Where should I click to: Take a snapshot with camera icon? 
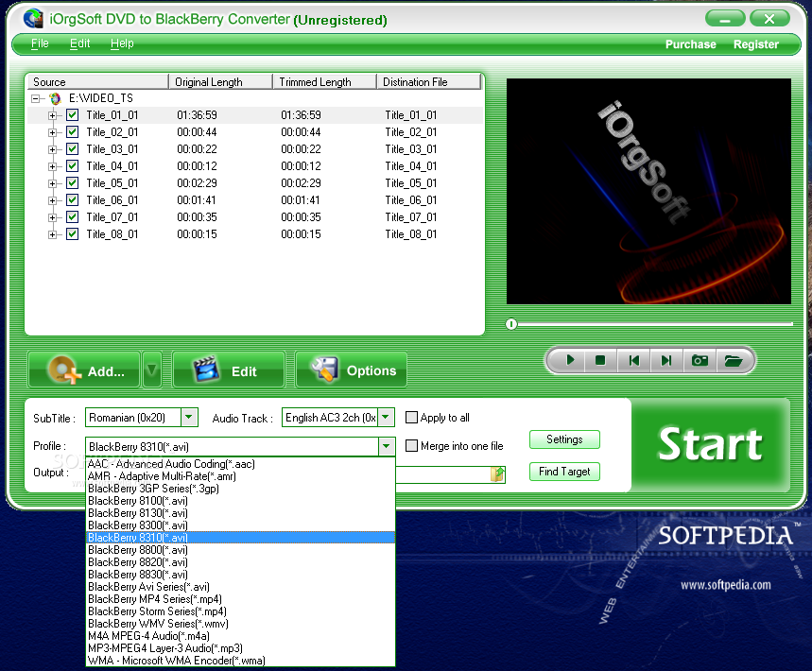[700, 360]
